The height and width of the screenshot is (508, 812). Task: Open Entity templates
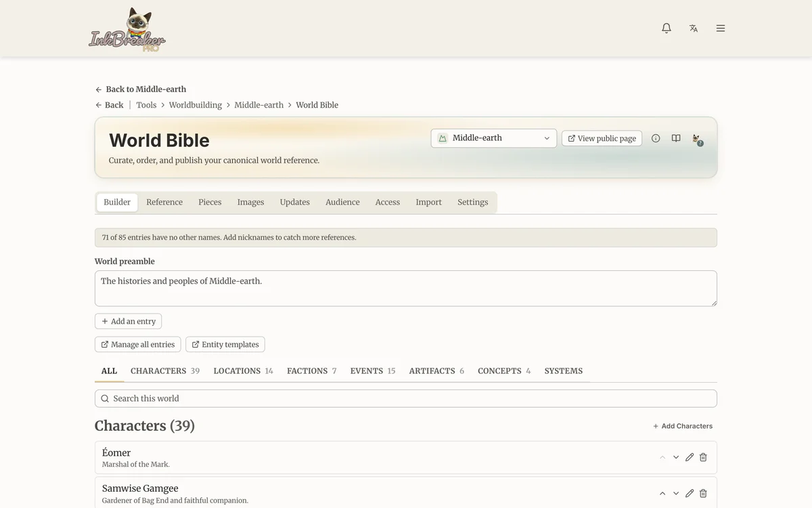point(225,344)
